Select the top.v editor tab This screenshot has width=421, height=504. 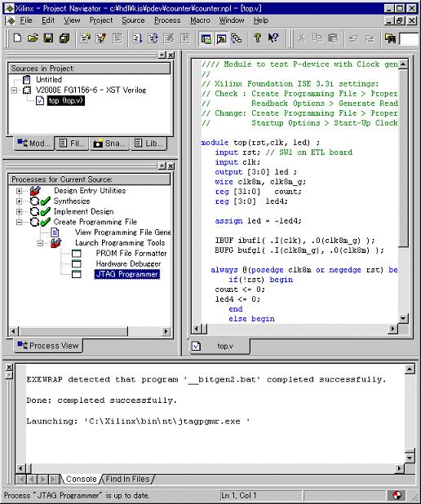[x=219, y=346]
